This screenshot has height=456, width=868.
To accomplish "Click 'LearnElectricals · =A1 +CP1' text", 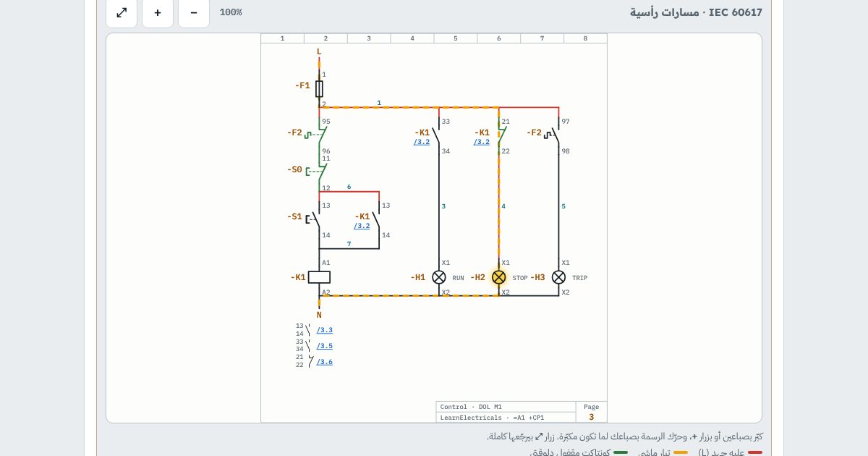I will [x=492, y=418].
